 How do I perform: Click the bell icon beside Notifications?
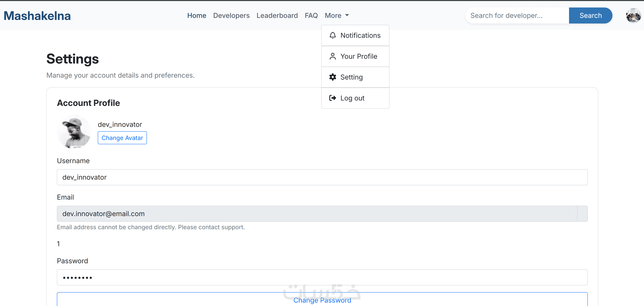coord(333,35)
